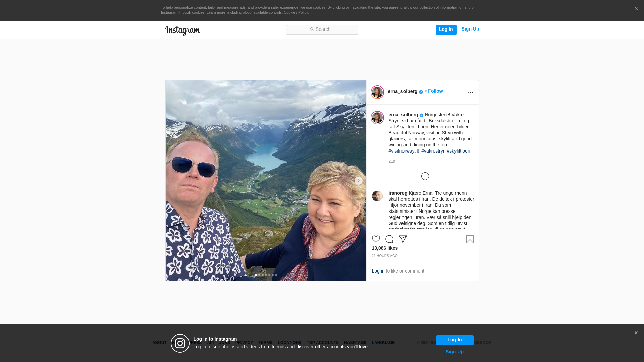Open the Cookies Policy link
This screenshot has height=362, width=644.
(x=296, y=12)
